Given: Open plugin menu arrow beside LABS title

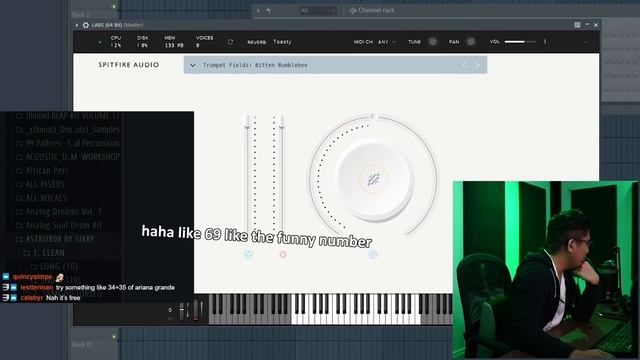Looking at the screenshot, I should pyautogui.click(x=77, y=25).
